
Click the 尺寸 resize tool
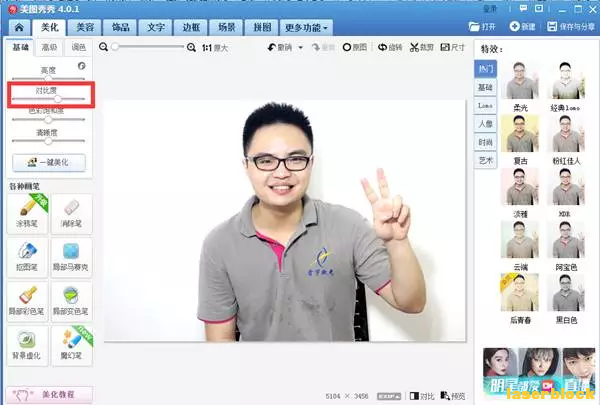coord(453,47)
